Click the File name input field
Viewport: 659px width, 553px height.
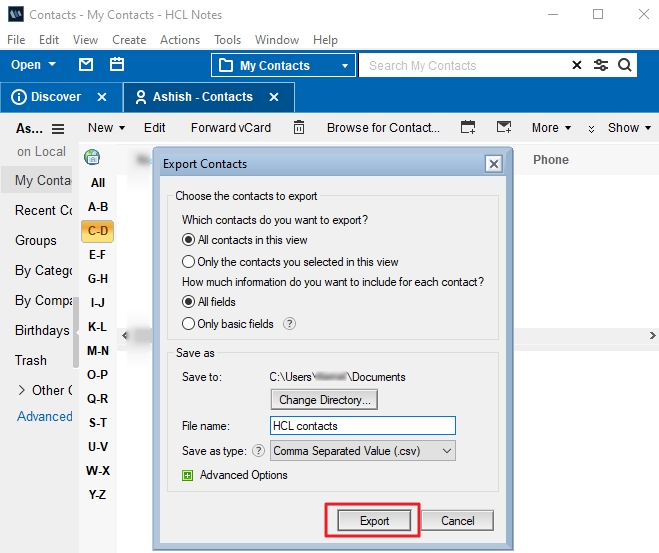point(362,426)
